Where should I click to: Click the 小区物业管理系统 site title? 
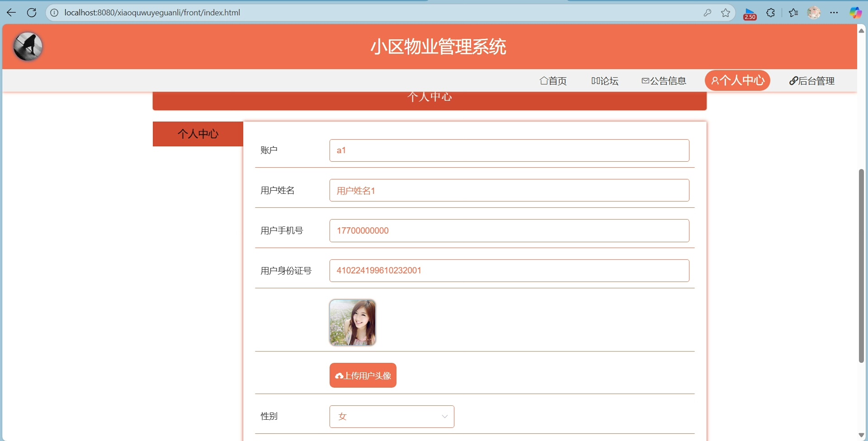click(x=438, y=47)
